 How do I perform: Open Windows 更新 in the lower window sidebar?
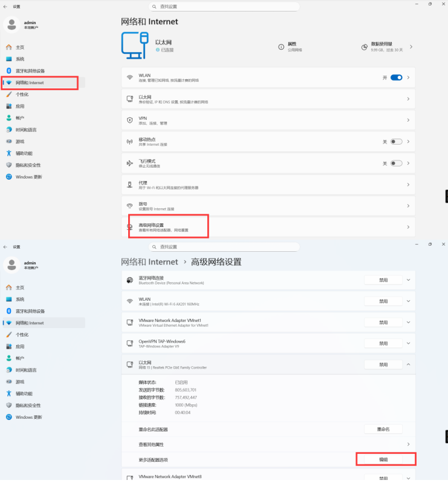coord(44,417)
